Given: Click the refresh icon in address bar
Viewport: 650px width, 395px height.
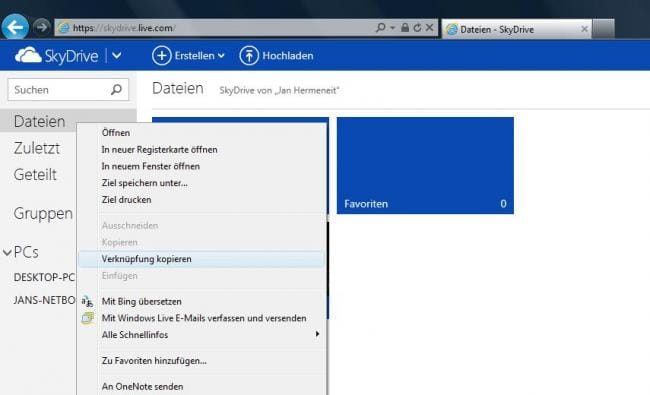Looking at the screenshot, I should point(417,28).
